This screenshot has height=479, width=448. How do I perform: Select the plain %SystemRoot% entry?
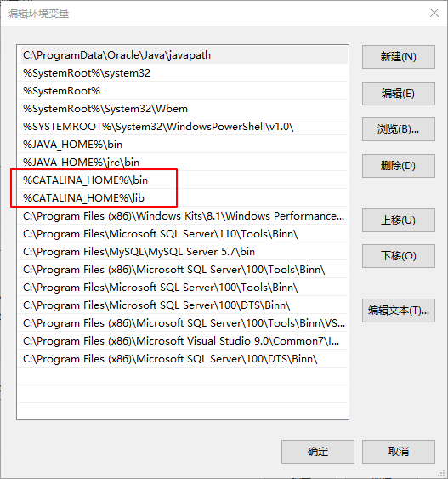pos(183,91)
